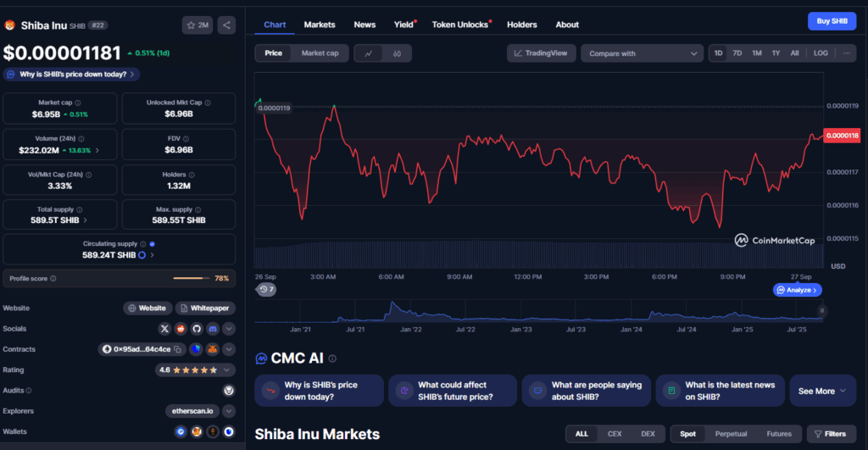Set chart range to 1Y
This screenshot has height=450, width=868.
pos(776,53)
